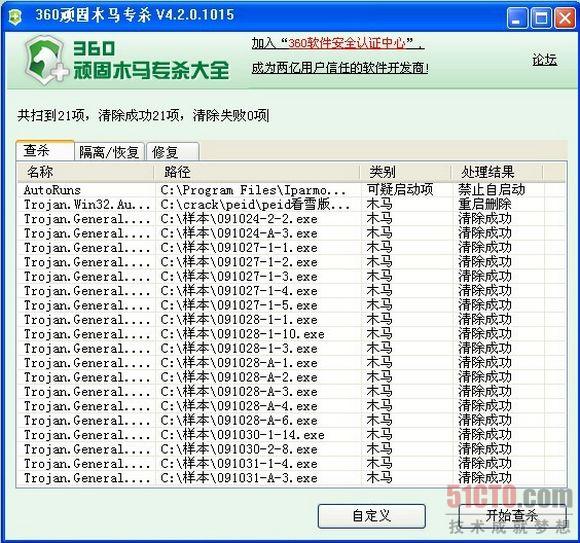Select path 091024-2-2.exe

(x=239, y=219)
